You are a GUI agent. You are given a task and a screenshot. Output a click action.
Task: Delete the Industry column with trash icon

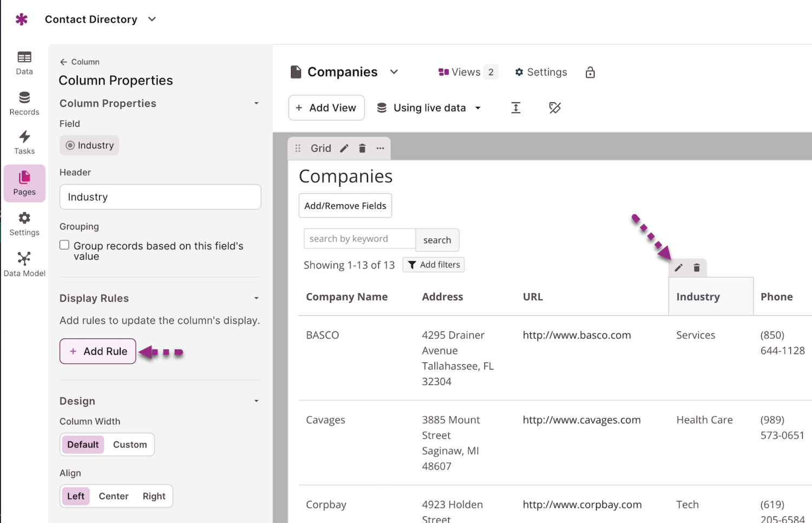(697, 268)
